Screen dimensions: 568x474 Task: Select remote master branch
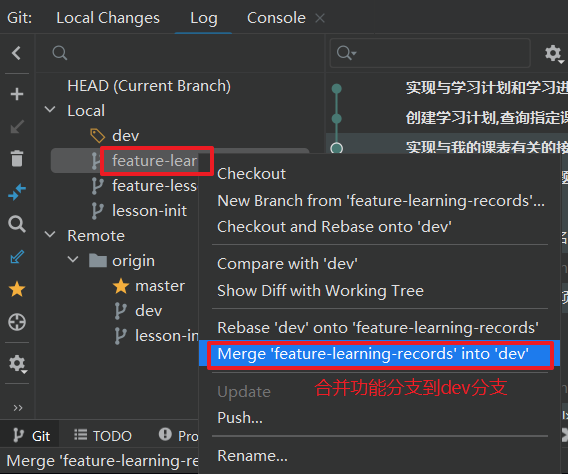click(x=160, y=286)
